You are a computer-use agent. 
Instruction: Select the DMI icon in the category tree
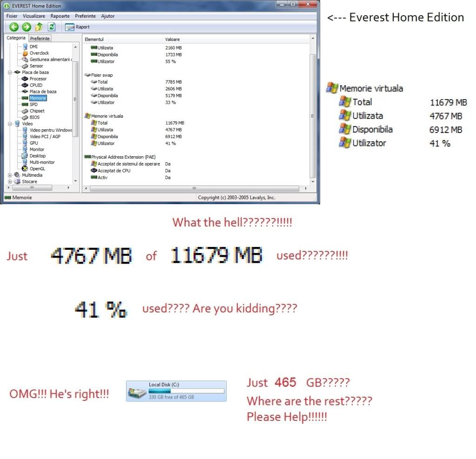tap(25, 47)
